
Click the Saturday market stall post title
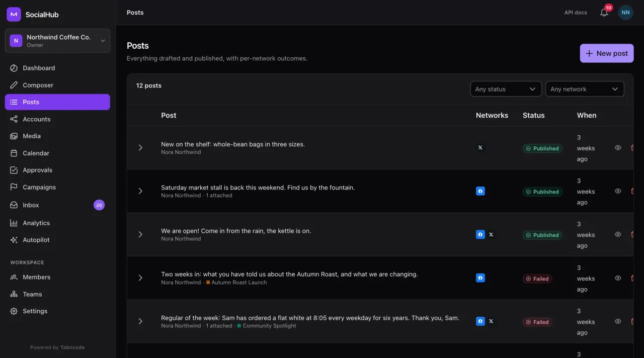coord(258,188)
